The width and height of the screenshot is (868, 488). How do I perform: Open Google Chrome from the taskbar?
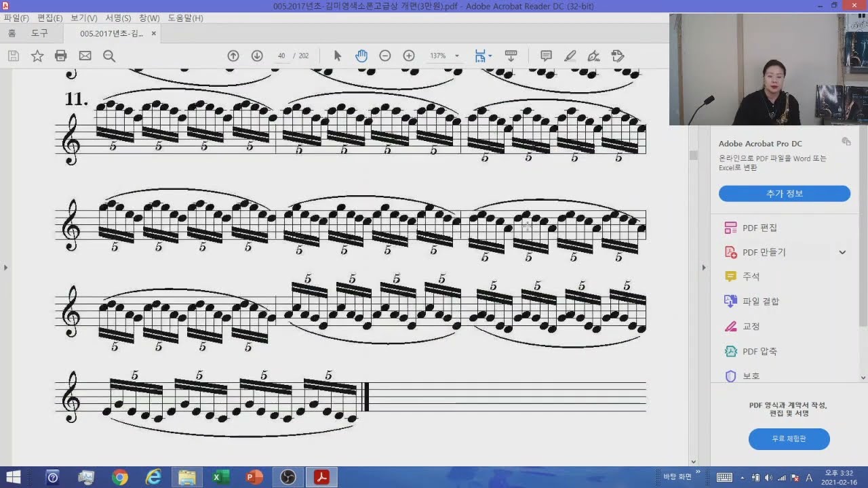click(120, 477)
